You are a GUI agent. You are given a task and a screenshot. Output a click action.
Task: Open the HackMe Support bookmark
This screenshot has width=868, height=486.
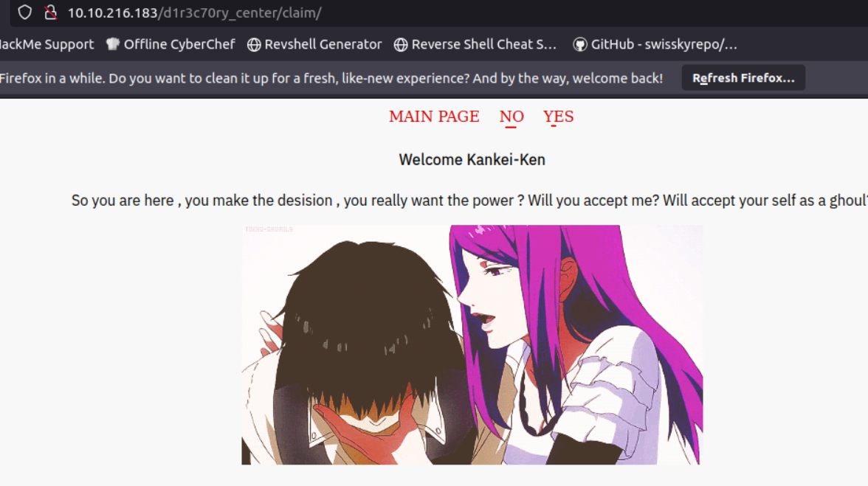coord(46,44)
